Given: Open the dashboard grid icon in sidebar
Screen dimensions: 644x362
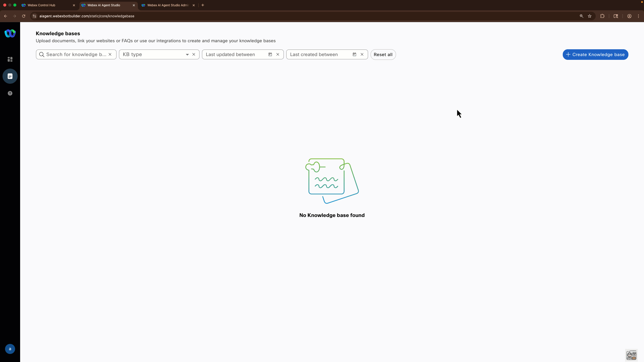Looking at the screenshot, I should (x=10, y=59).
